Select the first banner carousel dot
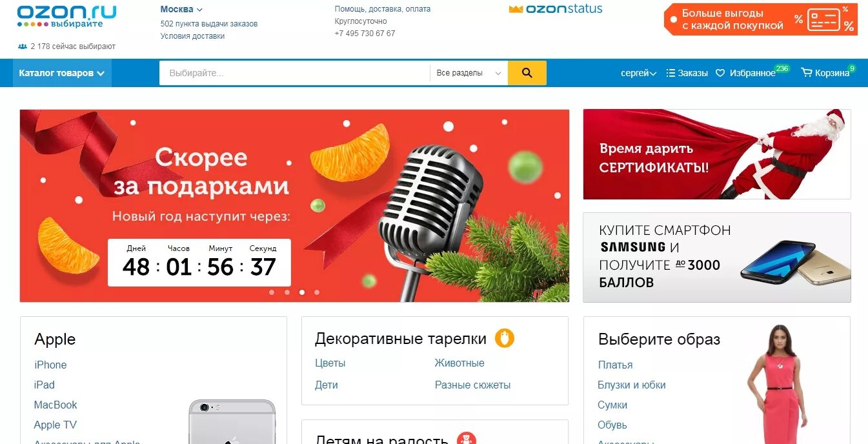This screenshot has width=868, height=444. click(271, 292)
